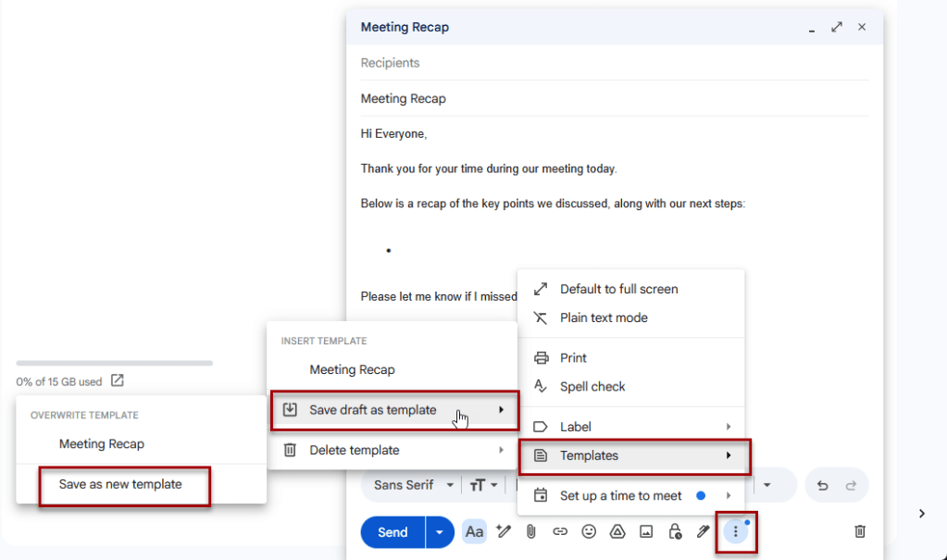Expand more formatting options caret
947x560 pixels.
[767, 485]
